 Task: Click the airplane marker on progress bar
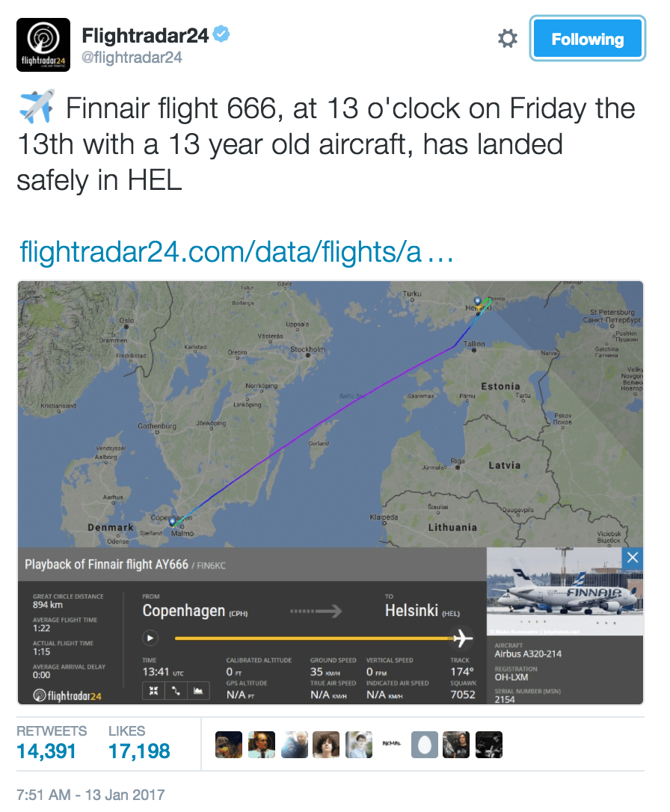464,638
